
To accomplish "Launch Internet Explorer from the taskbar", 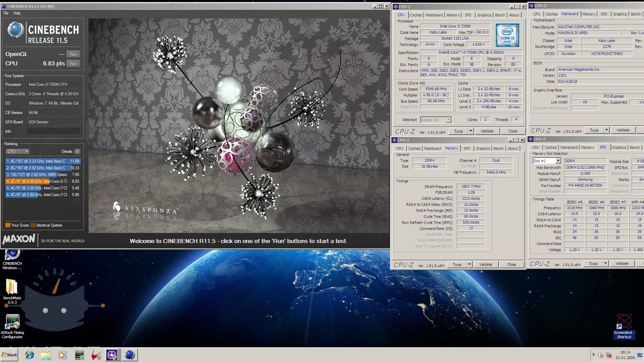I will (30, 355).
